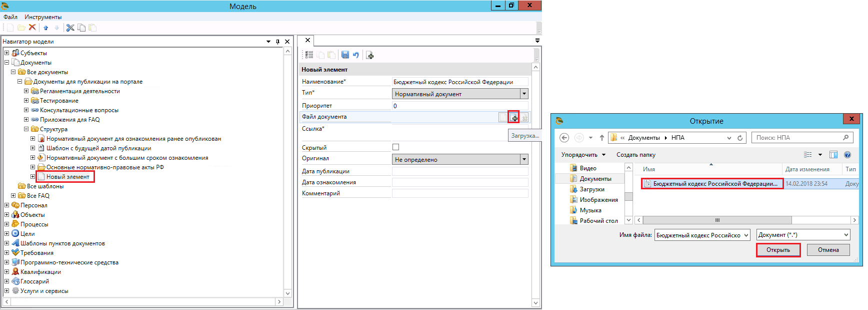This screenshot has height=310, width=868.
Task: Expand the Субъекты tree node
Action: click(7, 53)
